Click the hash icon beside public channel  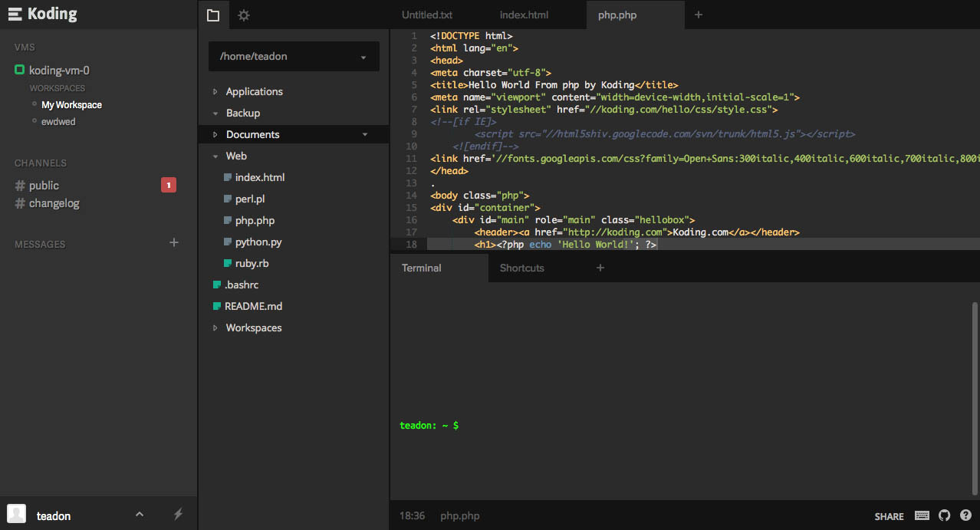pos(20,186)
